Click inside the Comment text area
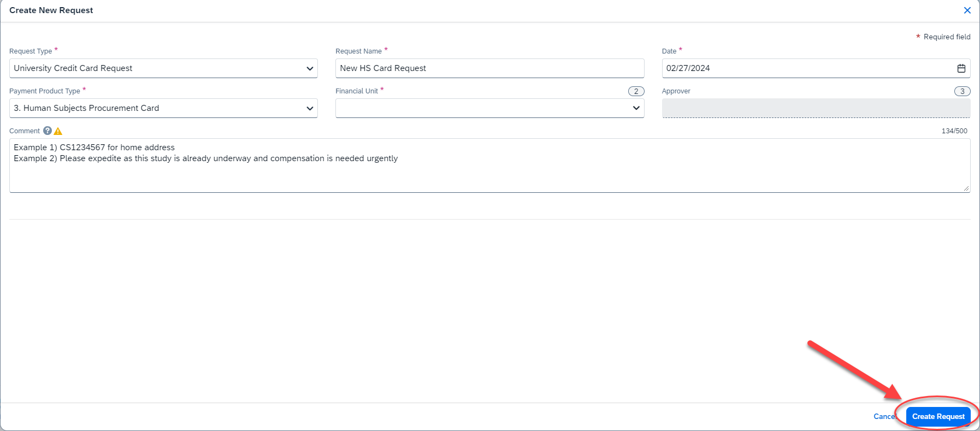 (x=489, y=165)
